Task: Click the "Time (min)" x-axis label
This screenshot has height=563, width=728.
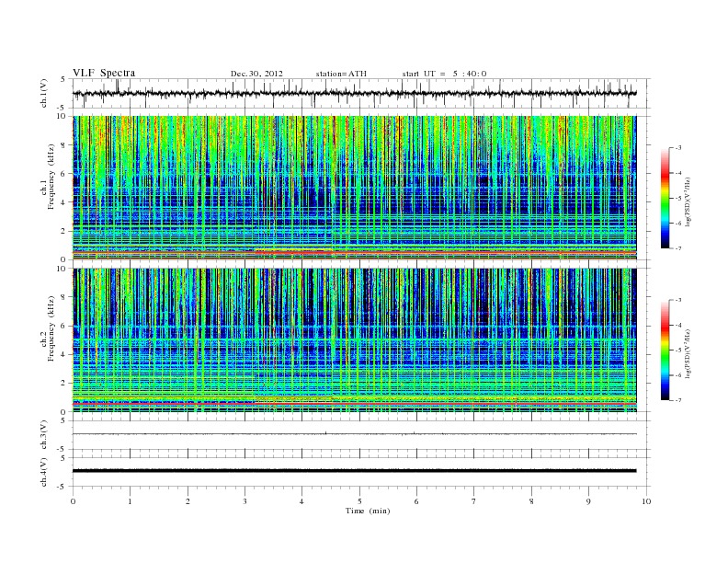Action: (368, 511)
